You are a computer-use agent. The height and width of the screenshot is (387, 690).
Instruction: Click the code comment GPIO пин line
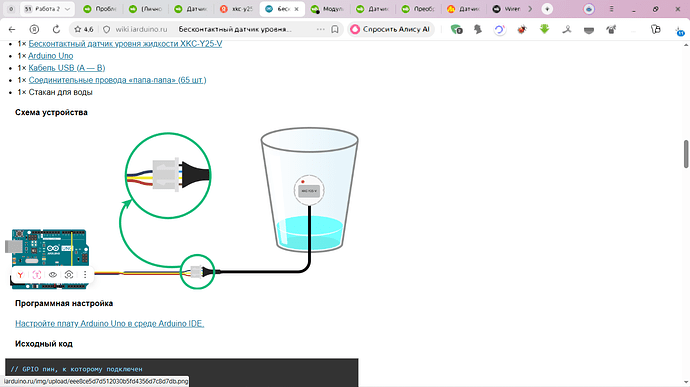(77, 369)
